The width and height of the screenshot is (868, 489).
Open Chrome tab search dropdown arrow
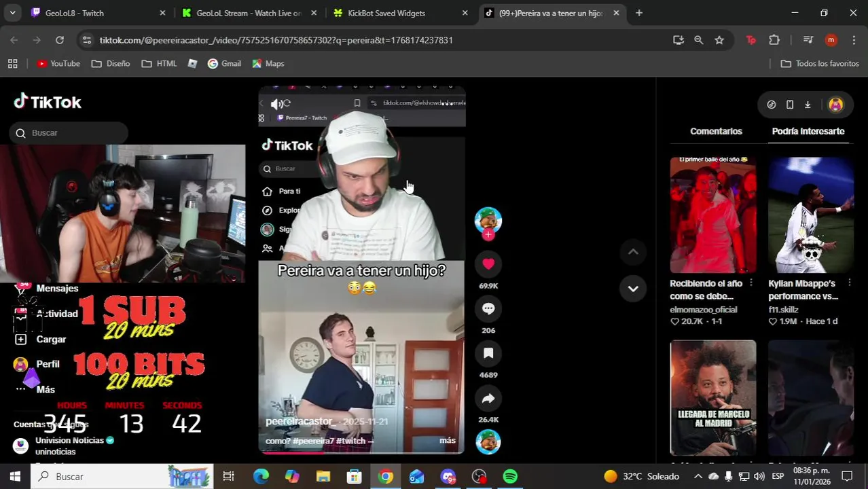12,13
